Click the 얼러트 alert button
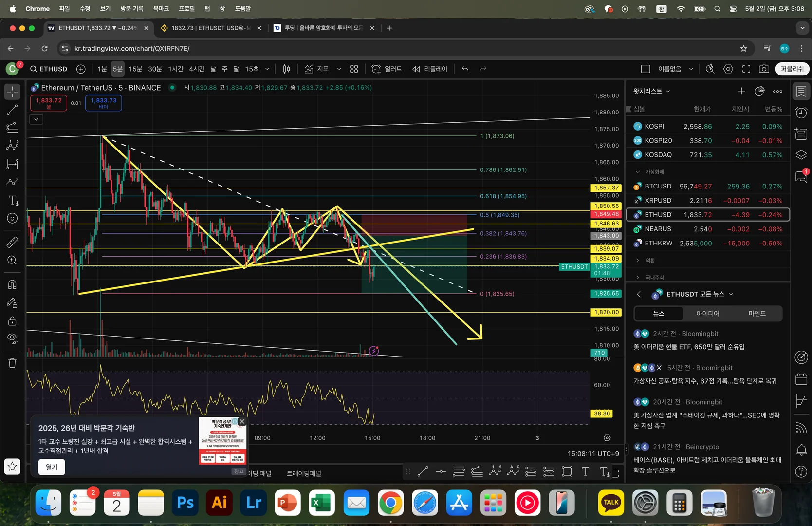This screenshot has height=526, width=812. click(x=387, y=69)
